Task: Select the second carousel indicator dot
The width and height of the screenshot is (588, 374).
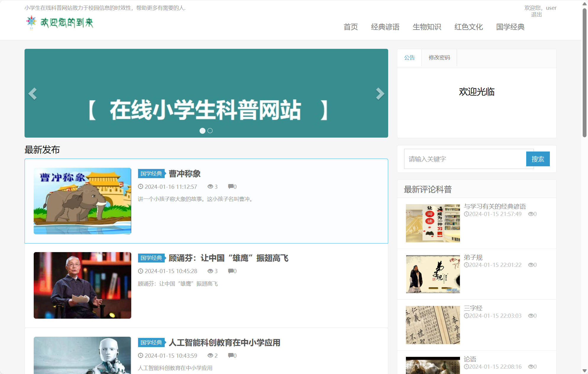Action: [210, 130]
